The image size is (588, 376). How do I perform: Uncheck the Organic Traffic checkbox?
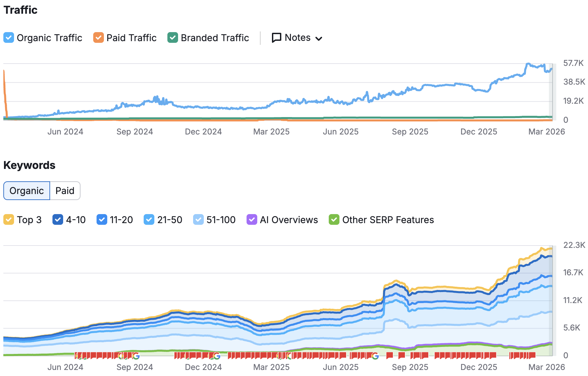pyautogui.click(x=9, y=37)
